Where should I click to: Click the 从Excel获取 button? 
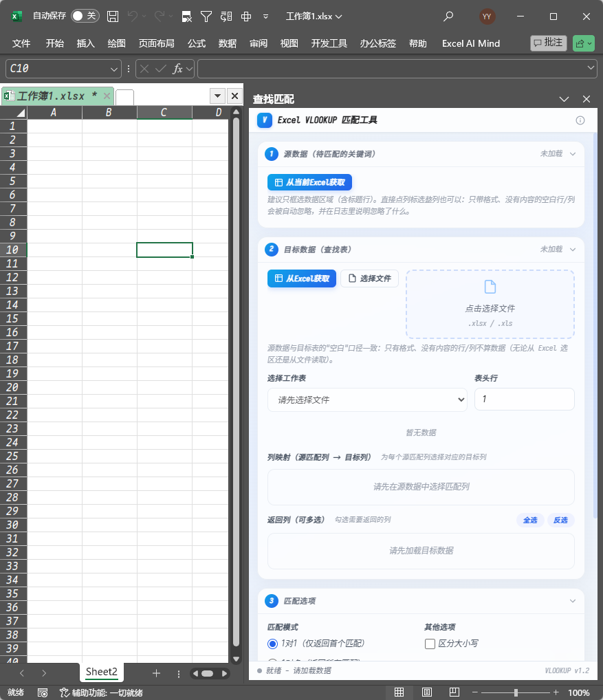[302, 278]
